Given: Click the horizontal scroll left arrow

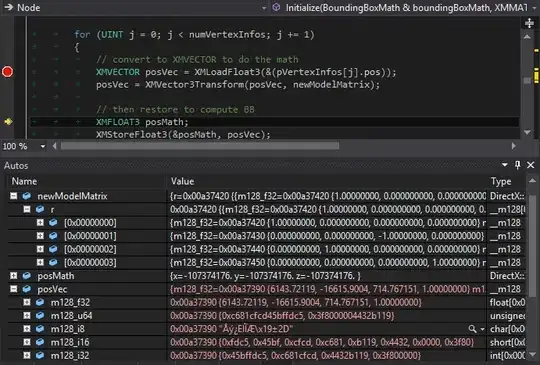Looking at the screenshot, I should click(x=54, y=146).
